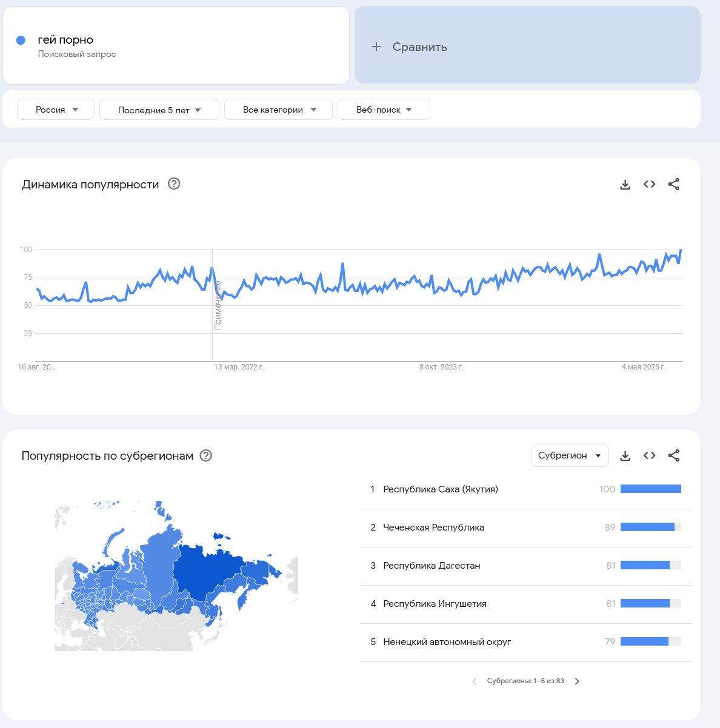
Task: Open the Субрегион selector dropdown
Action: (569, 455)
